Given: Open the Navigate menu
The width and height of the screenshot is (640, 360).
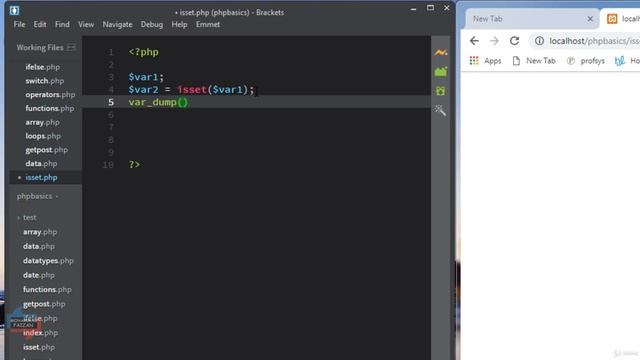Looking at the screenshot, I should [x=117, y=24].
